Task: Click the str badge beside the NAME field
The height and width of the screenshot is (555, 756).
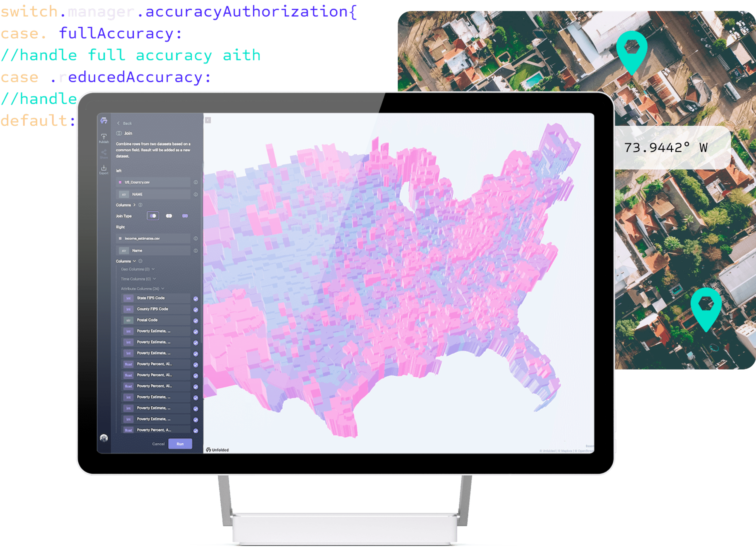Action: (x=124, y=194)
